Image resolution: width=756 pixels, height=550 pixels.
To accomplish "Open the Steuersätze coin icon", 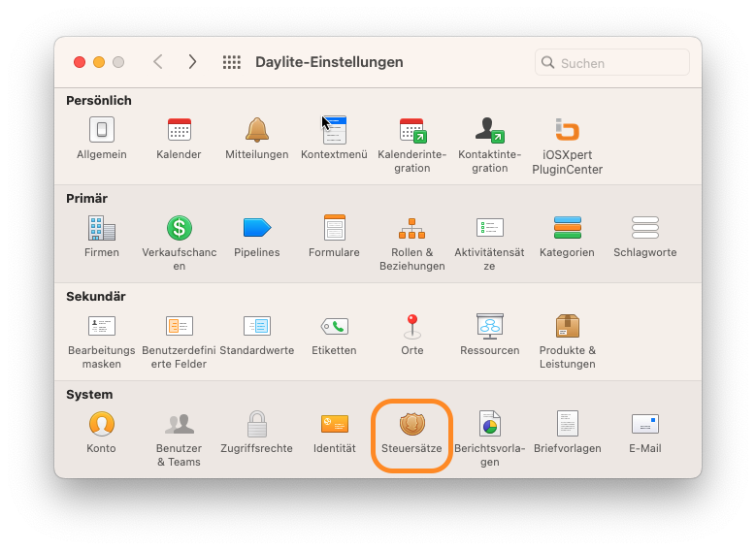I will pos(412,424).
